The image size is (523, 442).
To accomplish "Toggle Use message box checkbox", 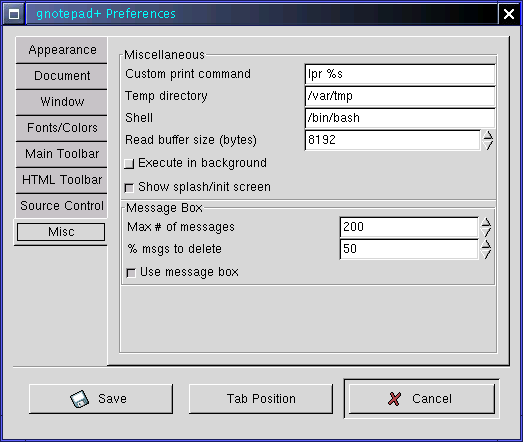I will point(131,273).
